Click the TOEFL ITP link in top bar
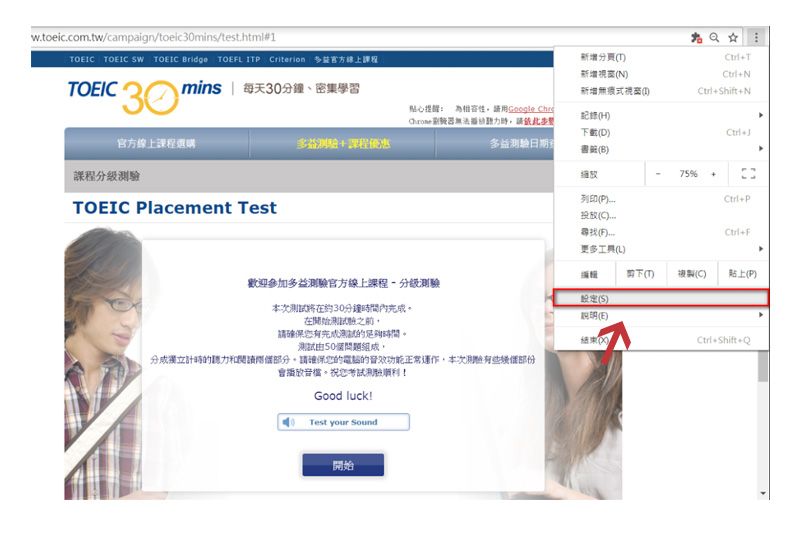Screen dimensions: 800x548 (x=239, y=60)
